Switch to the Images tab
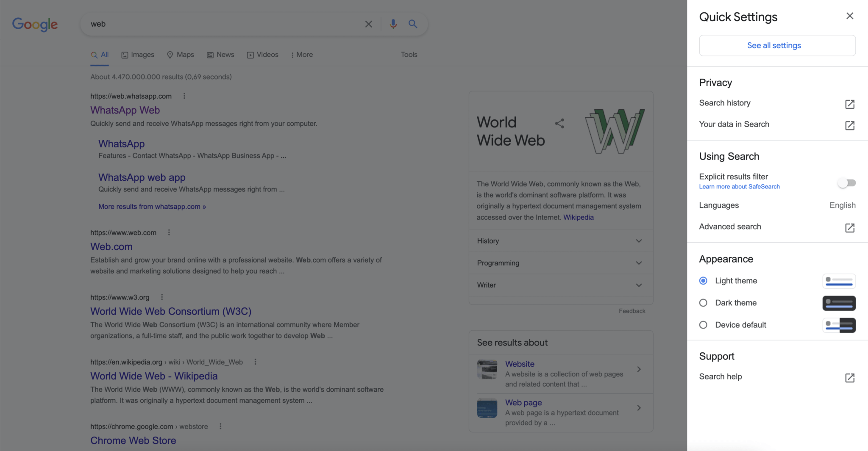Screen dimensions: 868x451 pos(137,55)
